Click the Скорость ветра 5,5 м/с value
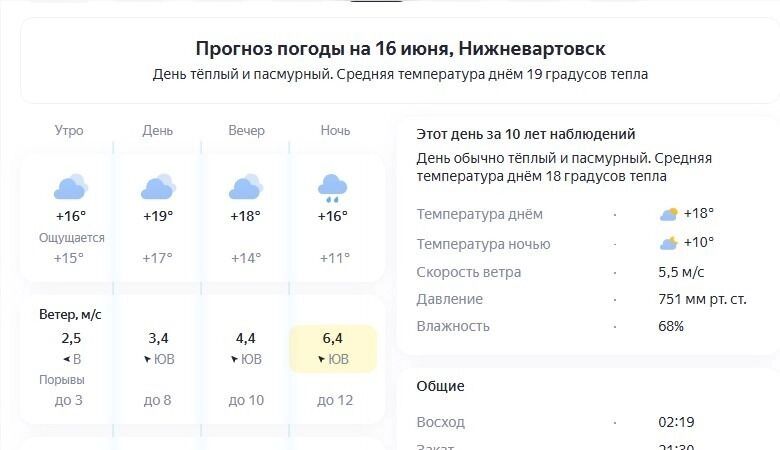The image size is (780, 450). [x=680, y=272]
